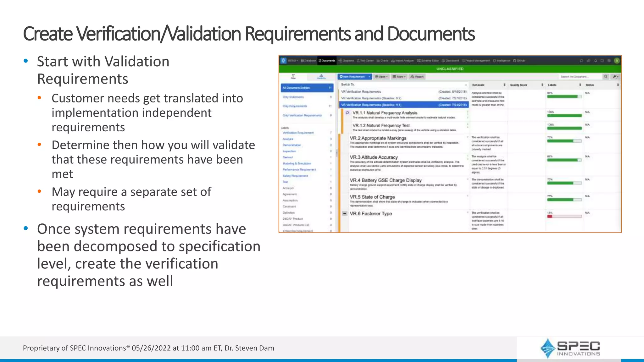Image resolution: width=644 pixels, height=362 pixels.
Task: Open the Open dropdown button
Action: 382,77
